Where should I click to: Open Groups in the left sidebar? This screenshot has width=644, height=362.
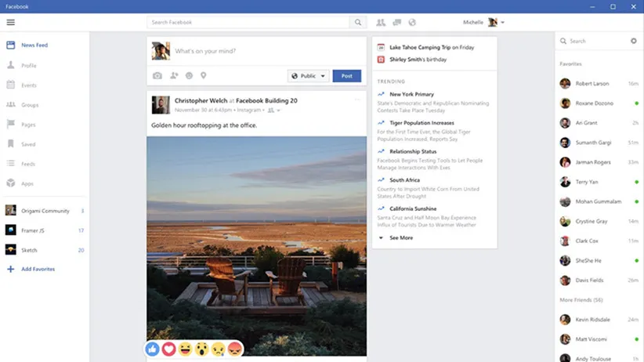30,105
